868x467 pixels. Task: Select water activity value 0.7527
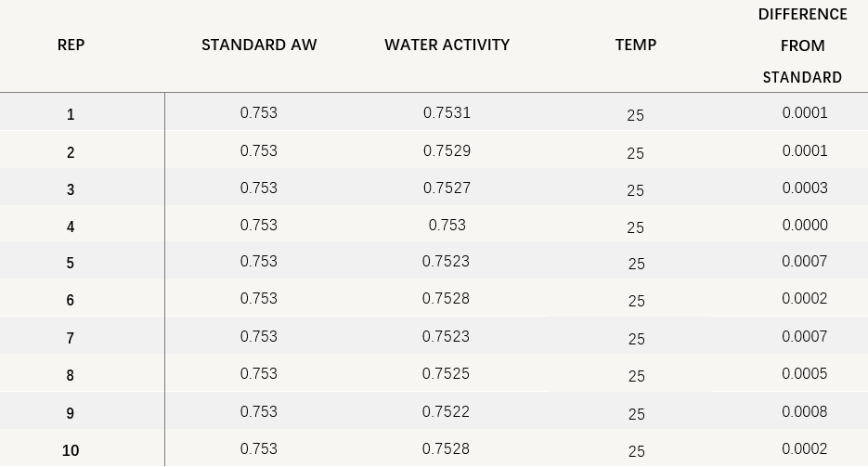coord(447,188)
